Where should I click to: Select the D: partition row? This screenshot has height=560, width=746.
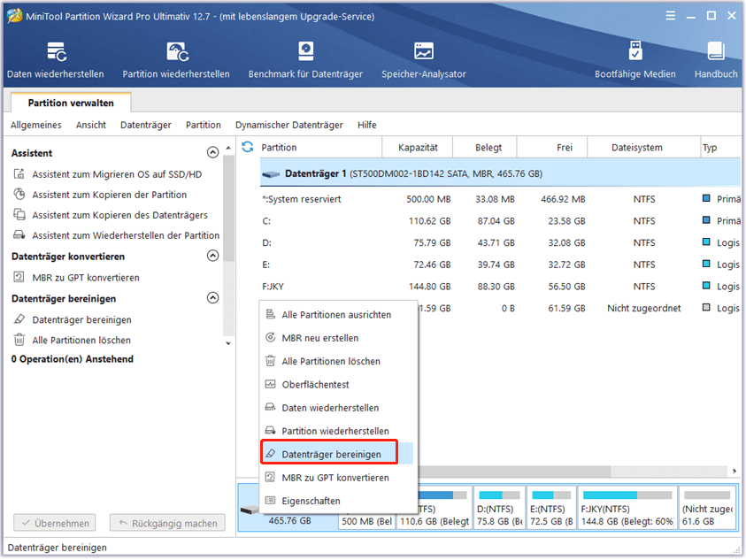(x=501, y=242)
